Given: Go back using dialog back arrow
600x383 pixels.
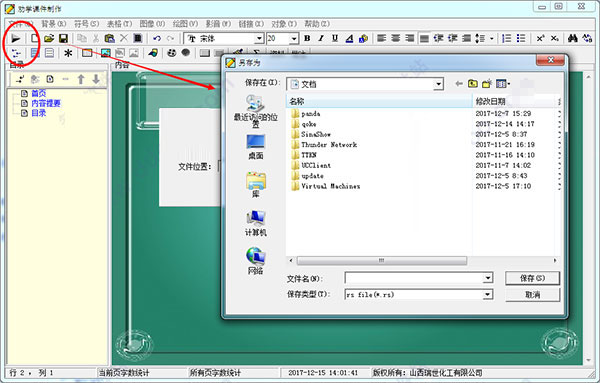Looking at the screenshot, I should pos(459,83).
